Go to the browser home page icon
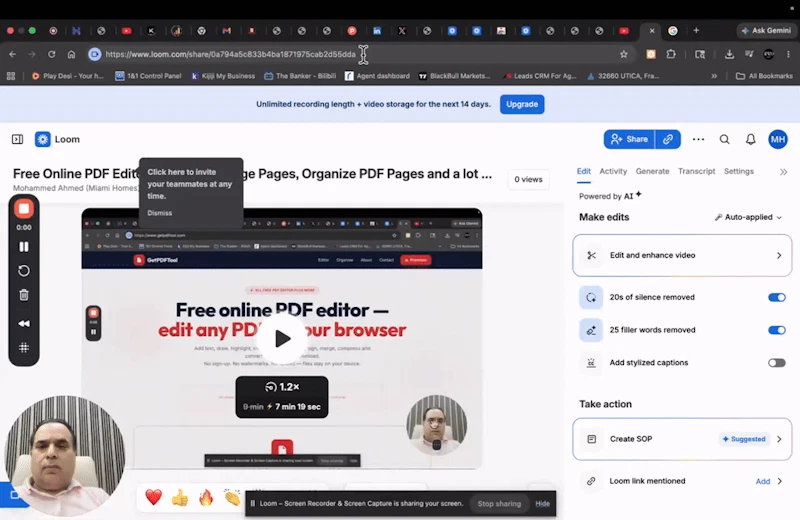This screenshot has width=800, height=520. (71, 54)
